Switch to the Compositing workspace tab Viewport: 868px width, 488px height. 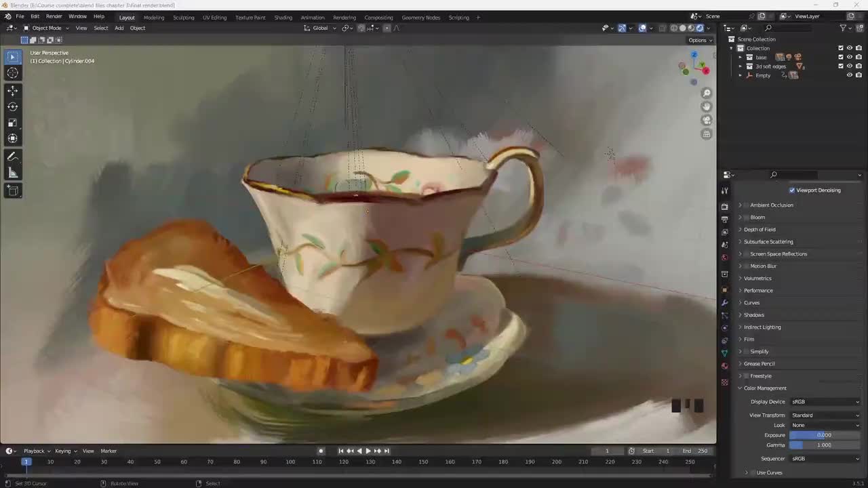378,17
